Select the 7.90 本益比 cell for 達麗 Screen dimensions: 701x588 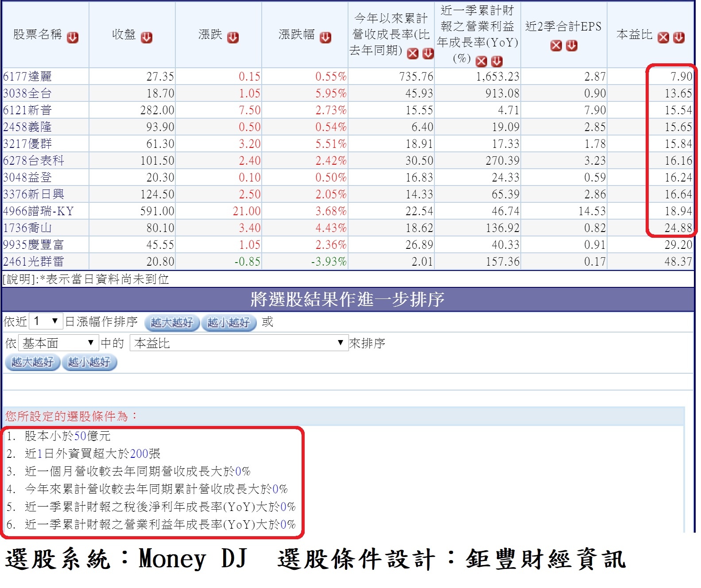[x=651, y=77]
